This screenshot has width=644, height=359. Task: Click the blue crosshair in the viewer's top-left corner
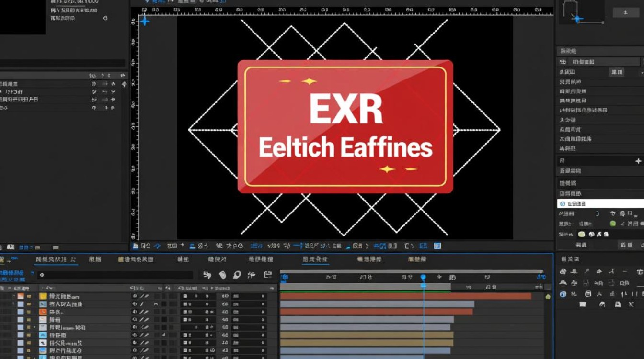144,21
